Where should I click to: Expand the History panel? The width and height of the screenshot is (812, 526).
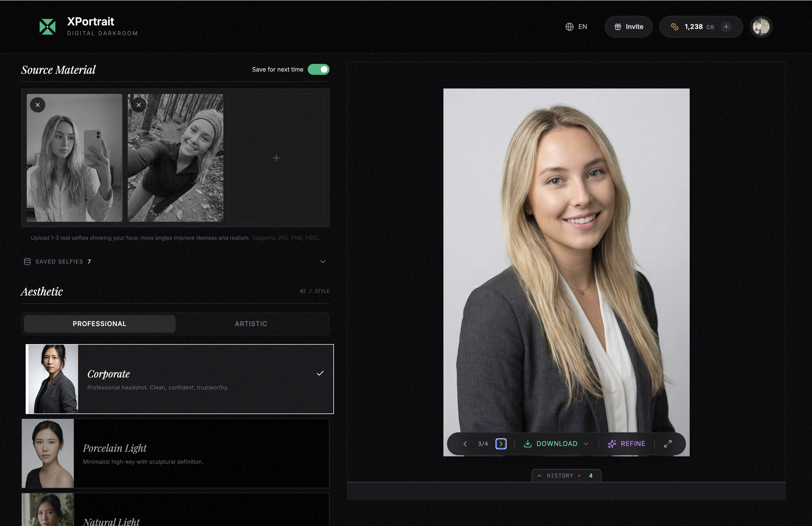click(x=566, y=475)
